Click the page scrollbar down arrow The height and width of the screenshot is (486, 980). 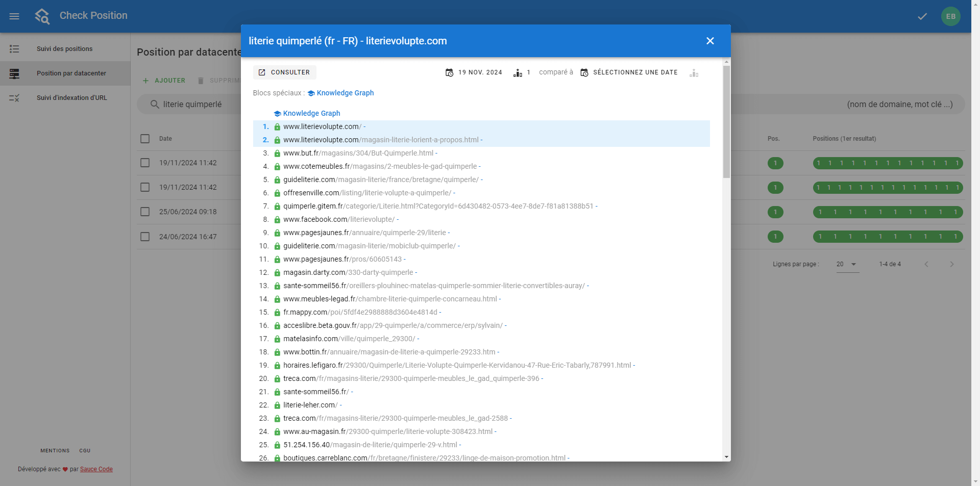click(976, 481)
